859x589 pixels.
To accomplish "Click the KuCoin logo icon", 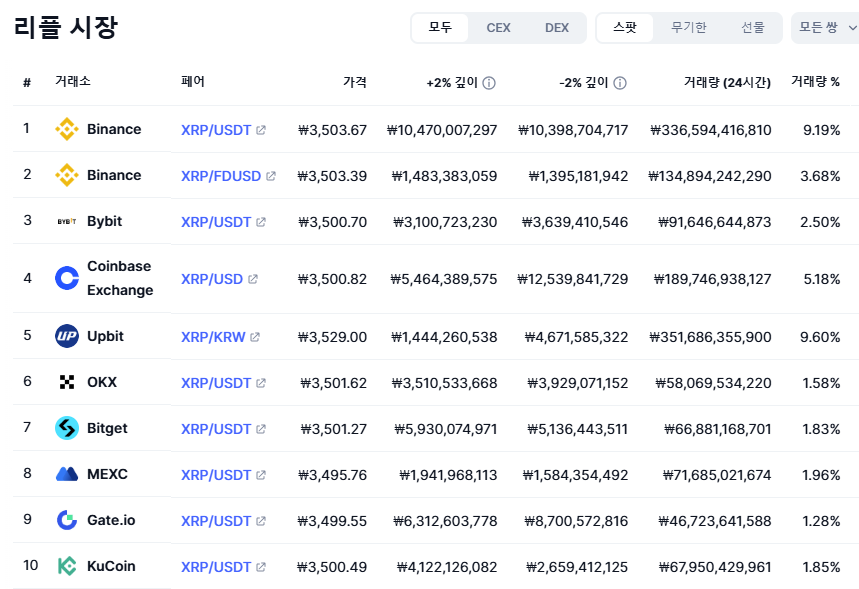I will coord(67,566).
